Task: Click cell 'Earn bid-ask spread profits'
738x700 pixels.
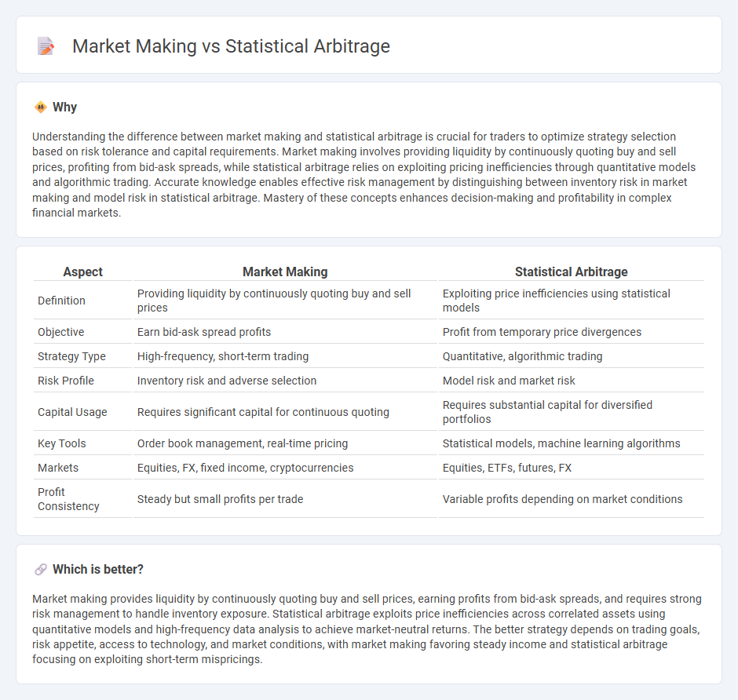Action: pyautogui.click(x=285, y=332)
